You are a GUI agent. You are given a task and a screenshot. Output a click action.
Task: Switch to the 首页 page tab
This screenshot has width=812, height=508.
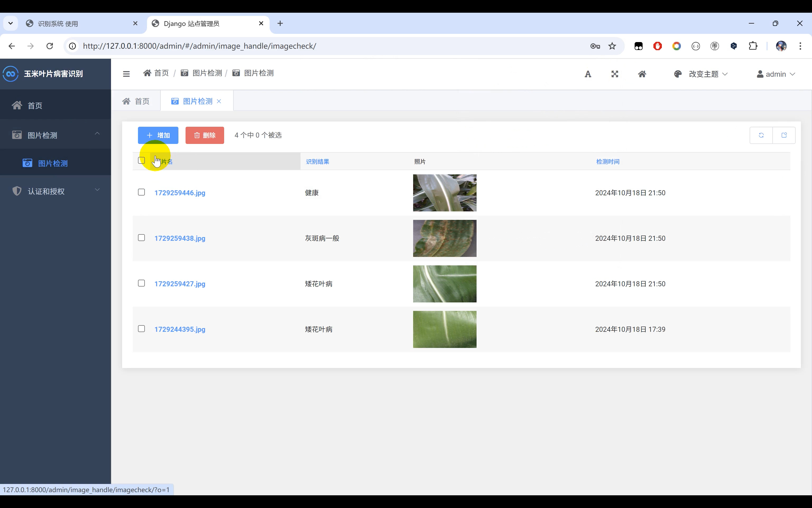point(136,101)
